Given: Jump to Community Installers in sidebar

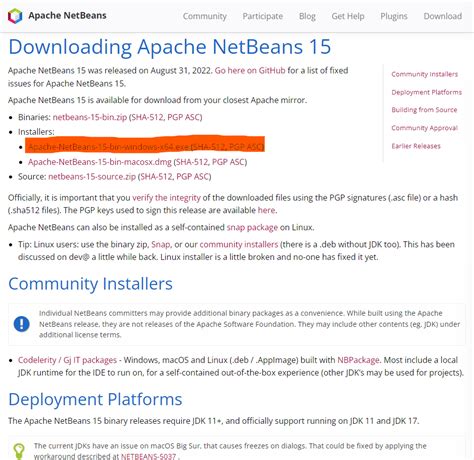Looking at the screenshot, I should [x=425, y=74].
